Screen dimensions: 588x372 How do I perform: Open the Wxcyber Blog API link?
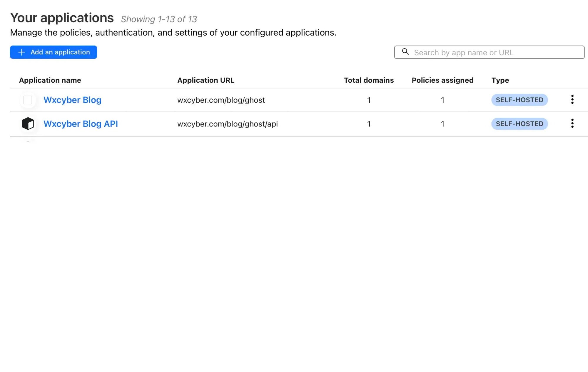(x=81, y=124)
